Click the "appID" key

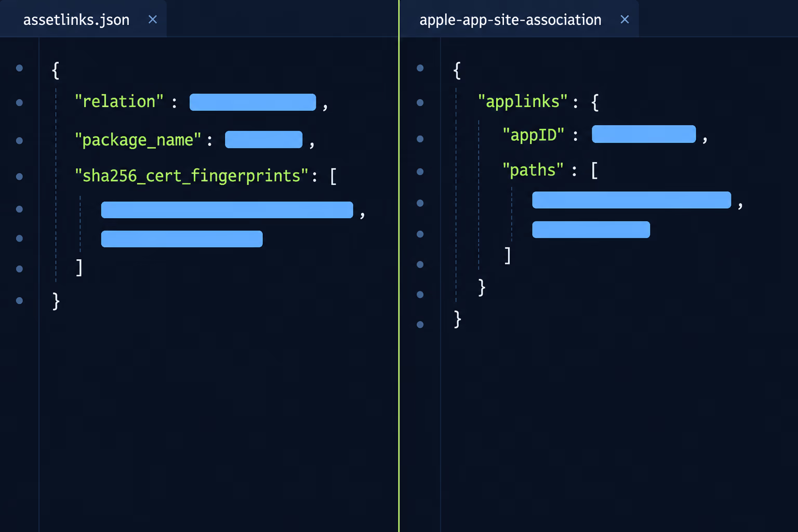tap(534, 135)
